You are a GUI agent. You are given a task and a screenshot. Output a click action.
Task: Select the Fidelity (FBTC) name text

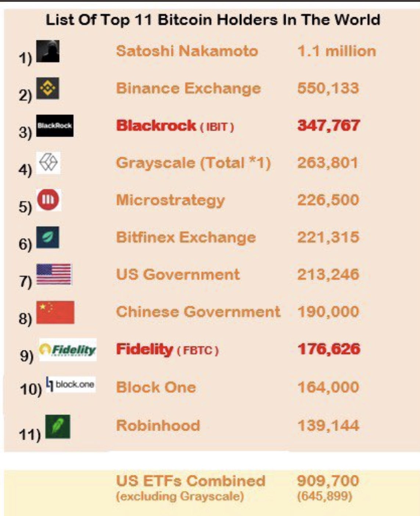[167, 349]
